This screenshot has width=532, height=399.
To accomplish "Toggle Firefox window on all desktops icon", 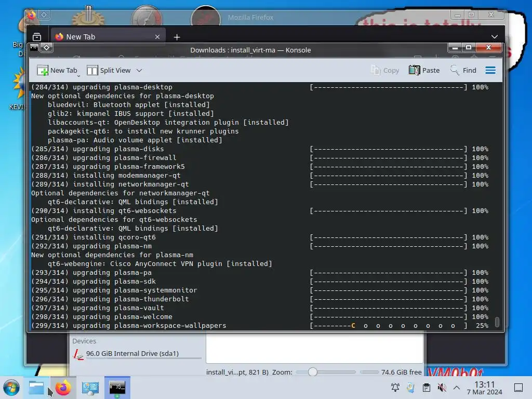I will pos(44,15).
